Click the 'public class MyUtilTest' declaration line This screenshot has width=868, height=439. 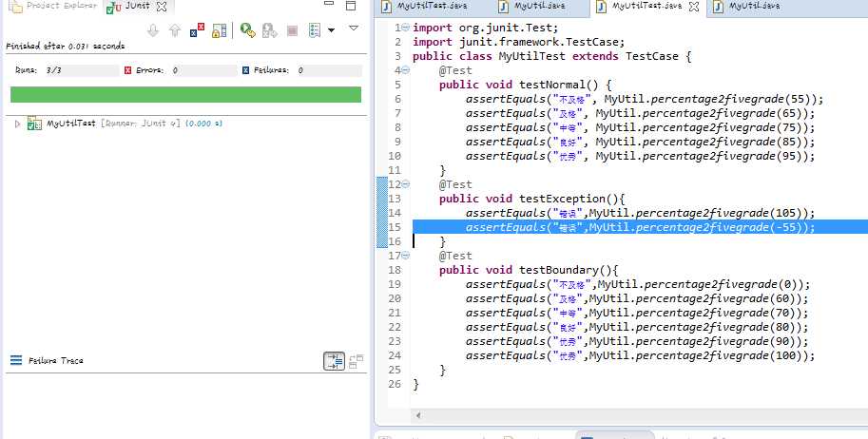[552, 56]
